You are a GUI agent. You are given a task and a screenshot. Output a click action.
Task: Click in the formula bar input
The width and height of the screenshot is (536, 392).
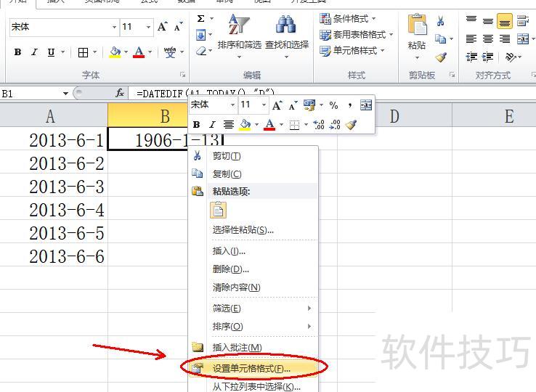tap(332, 93)
